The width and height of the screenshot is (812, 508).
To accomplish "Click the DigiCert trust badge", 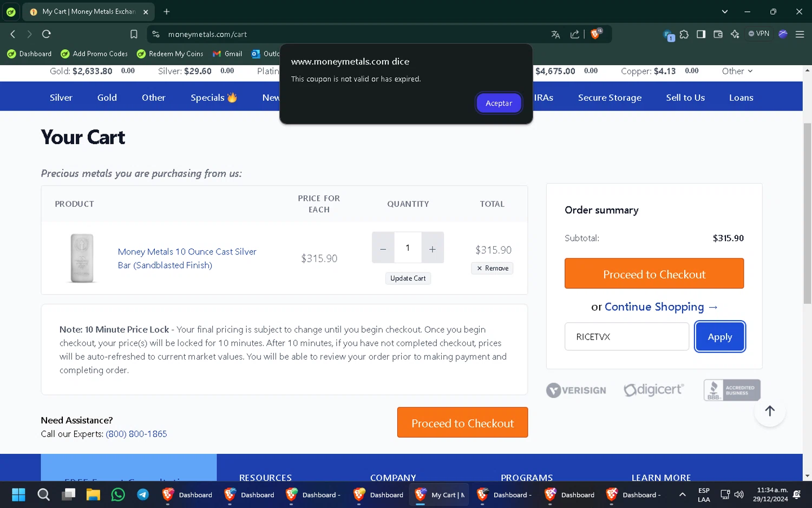I will coord(654,389).
